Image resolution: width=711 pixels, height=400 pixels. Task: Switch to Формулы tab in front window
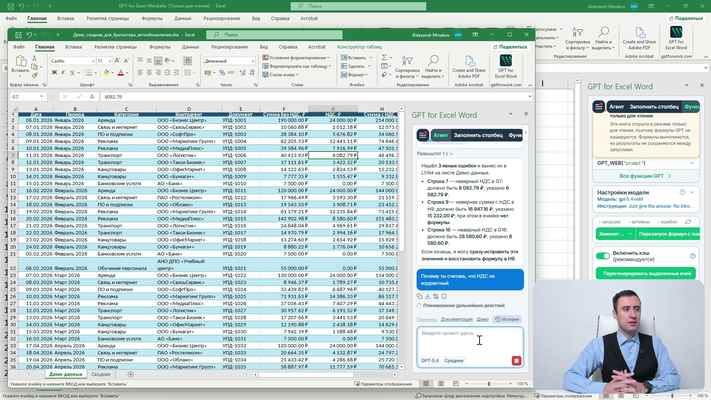click(x=160, y=47)
